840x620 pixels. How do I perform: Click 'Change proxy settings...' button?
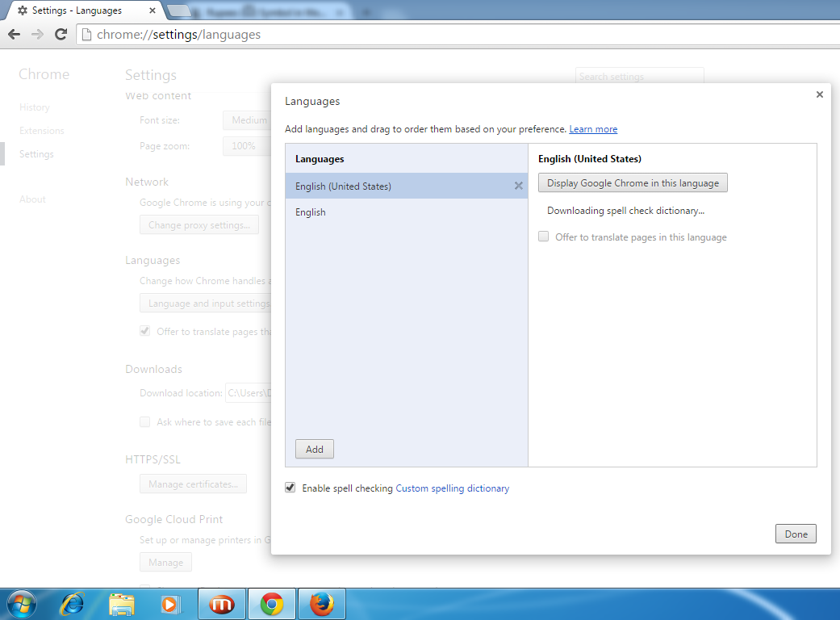pyautogui.click(x=199, y=225)
